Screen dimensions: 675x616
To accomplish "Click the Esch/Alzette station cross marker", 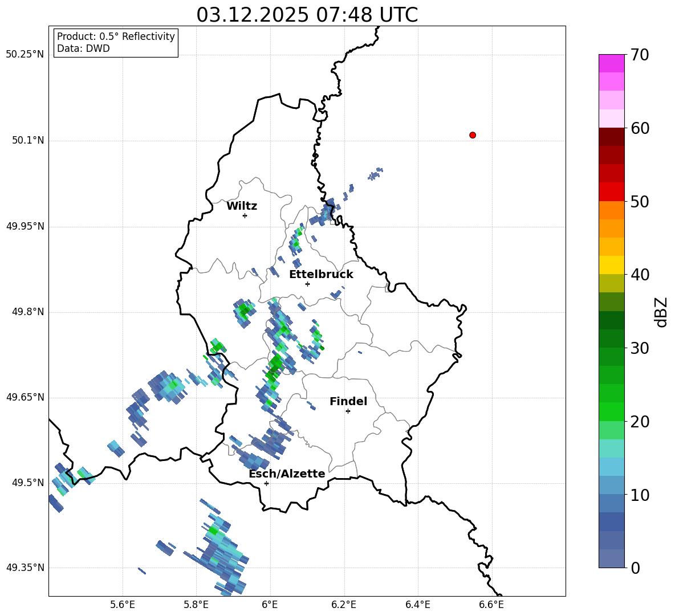I will coord(266,483).
